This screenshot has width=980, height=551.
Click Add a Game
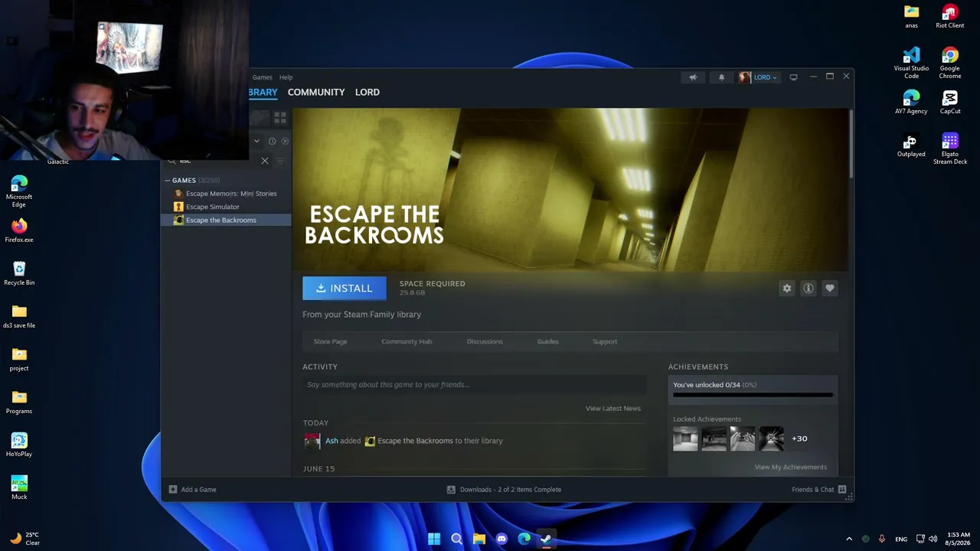click(x=192, y=490)
